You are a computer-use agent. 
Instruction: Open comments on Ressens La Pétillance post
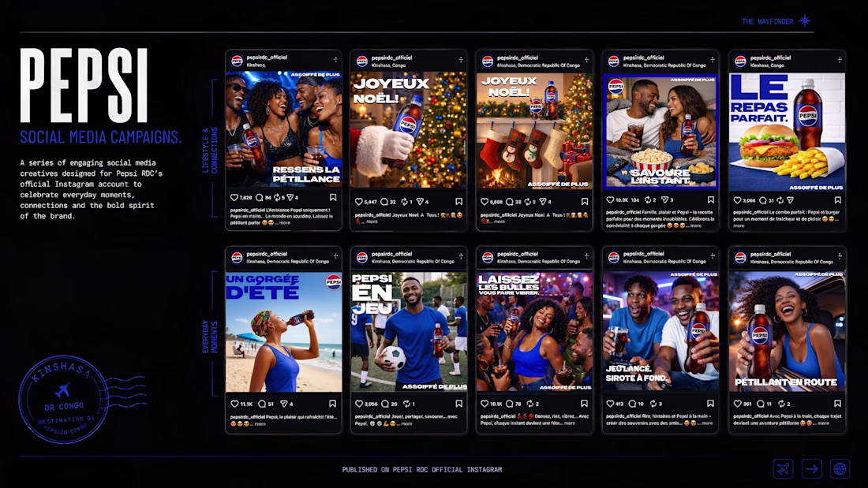point(259,198)
